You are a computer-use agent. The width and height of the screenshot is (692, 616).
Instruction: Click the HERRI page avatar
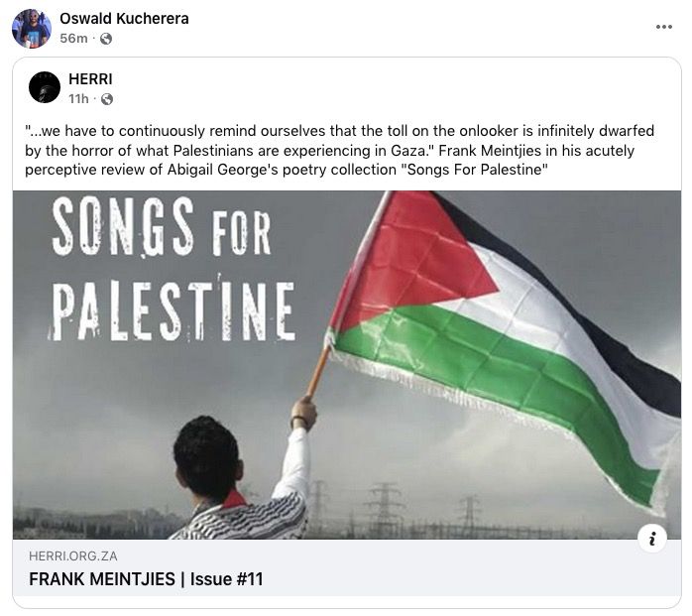45,87
